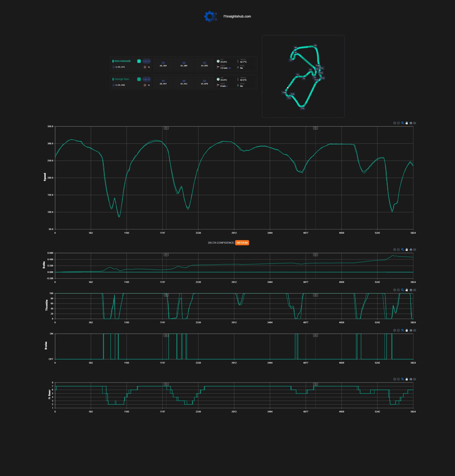Click the truncated George Russell driver name

pyautogui.click(x=122, y=79)
